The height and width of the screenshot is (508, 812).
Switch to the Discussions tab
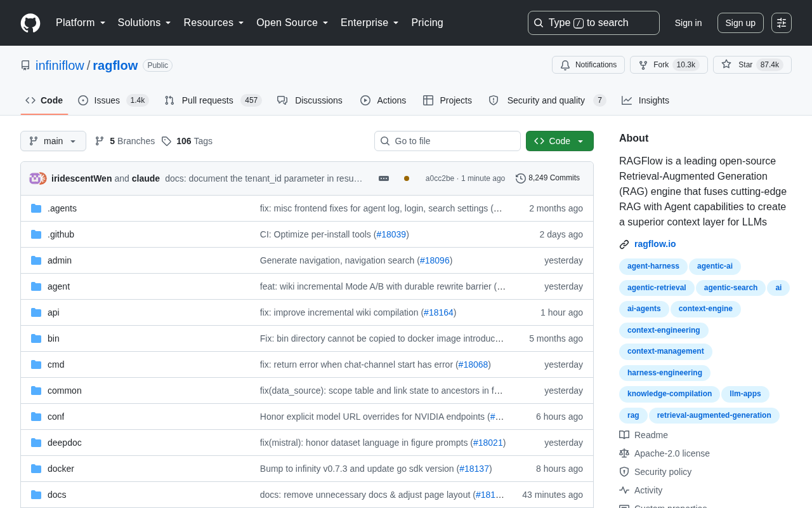[310, 100]
